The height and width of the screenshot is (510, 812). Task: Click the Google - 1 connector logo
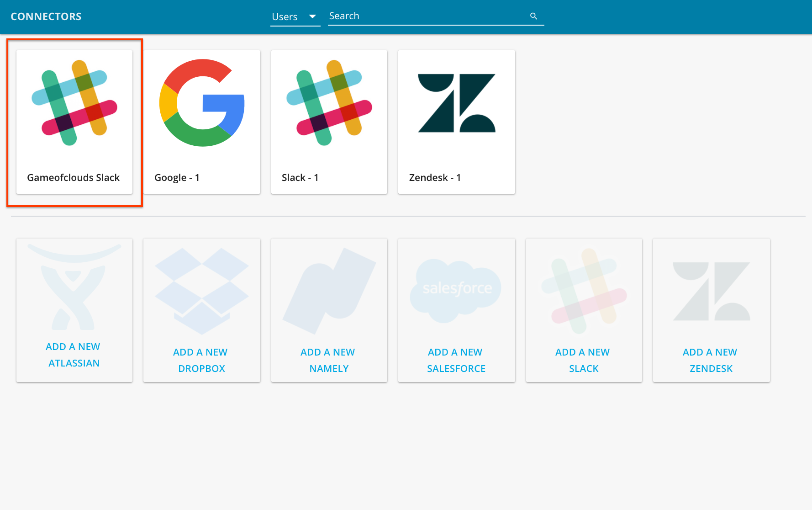202,103
